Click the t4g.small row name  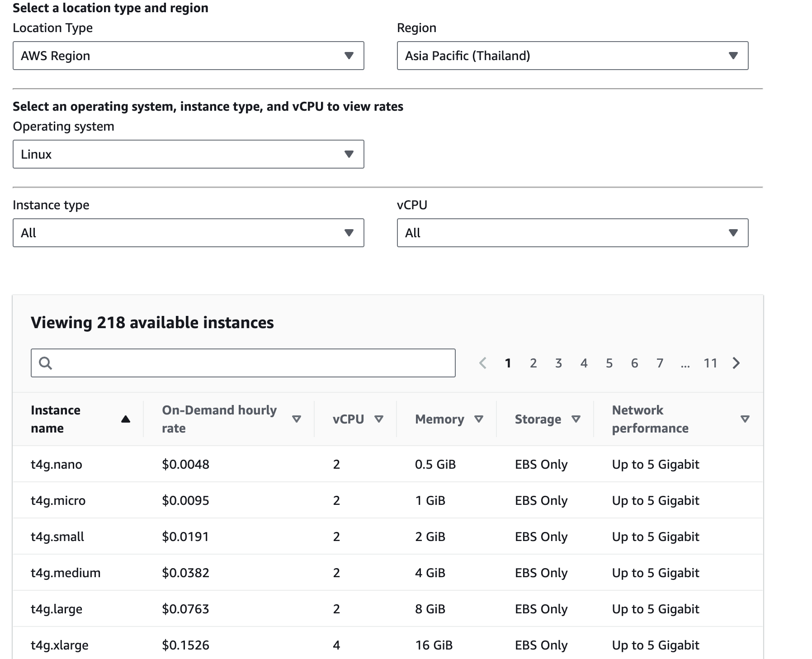[x=57, y=537]
